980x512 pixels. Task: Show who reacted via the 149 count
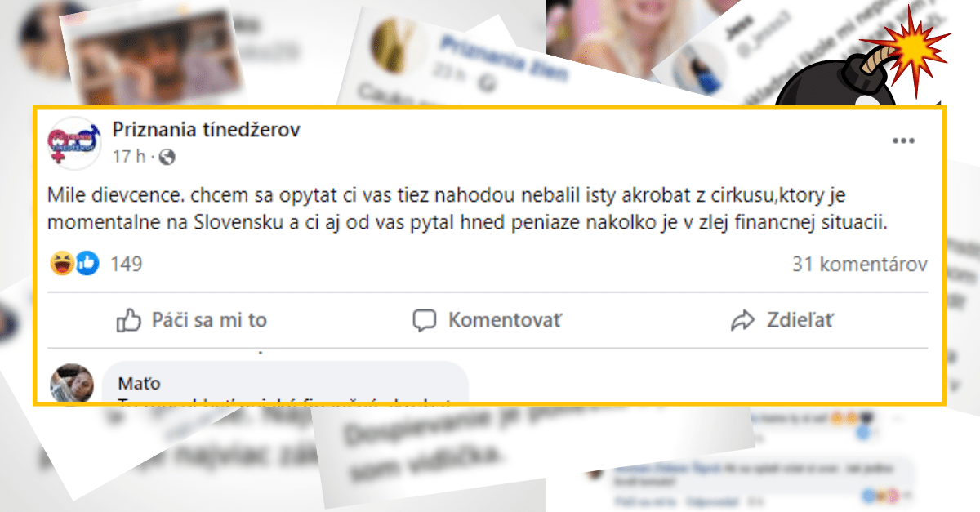pyautogui.click(x=126, y=264)
